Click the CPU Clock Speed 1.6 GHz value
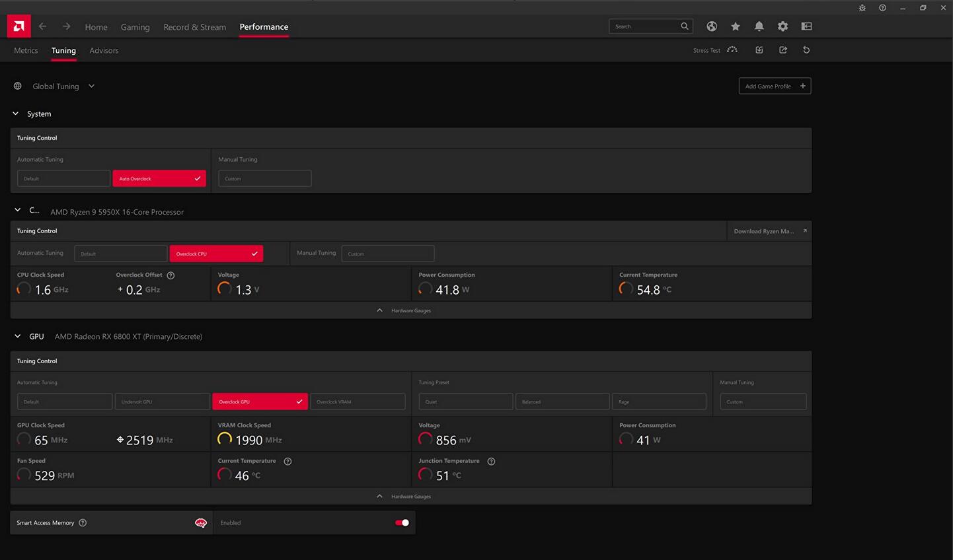The width and height of the screenshot is (953, 560). point(52,290)
